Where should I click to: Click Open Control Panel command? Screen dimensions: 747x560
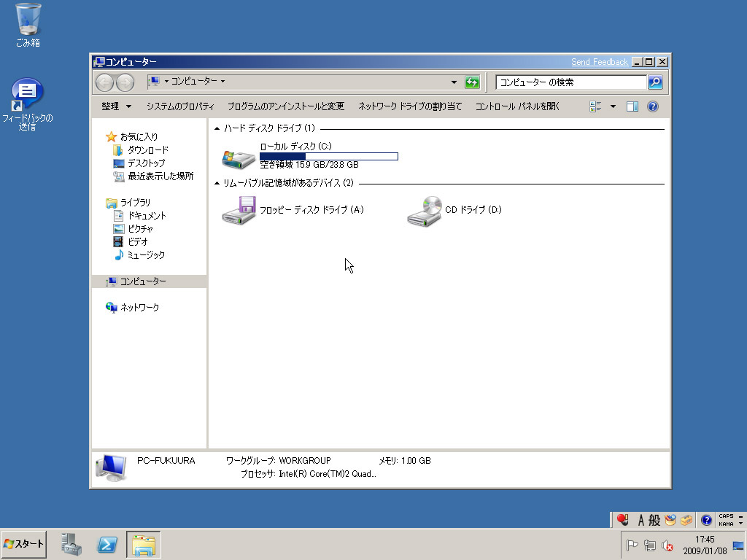click(517, 106)
